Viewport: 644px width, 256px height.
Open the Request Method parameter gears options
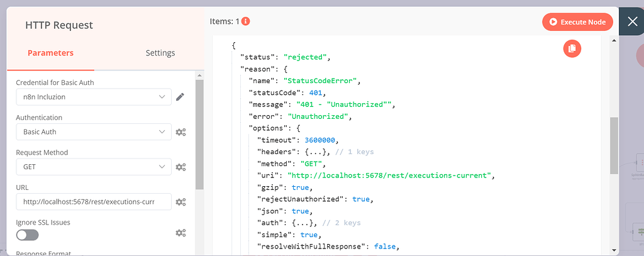click(180, 167)
